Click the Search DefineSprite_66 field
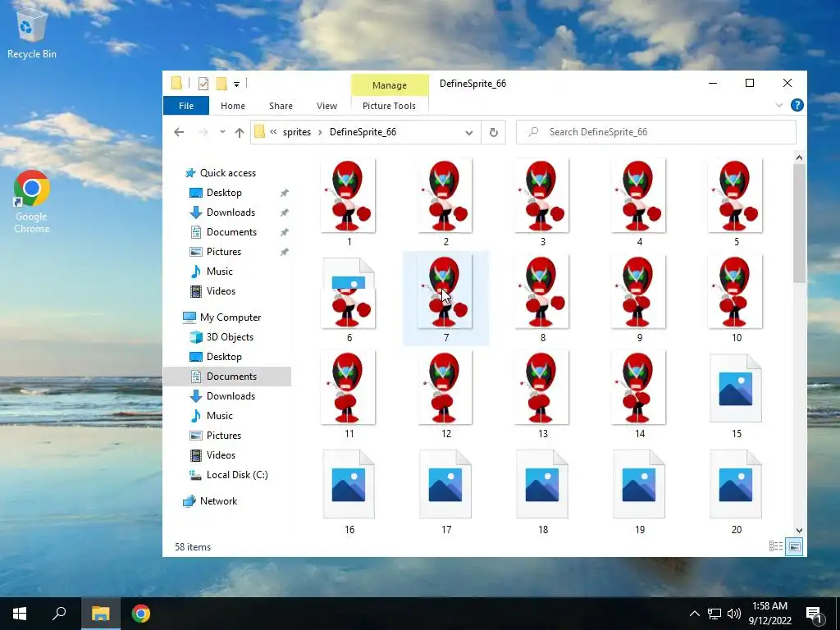840x630 pixels. [x=656, y=132]
